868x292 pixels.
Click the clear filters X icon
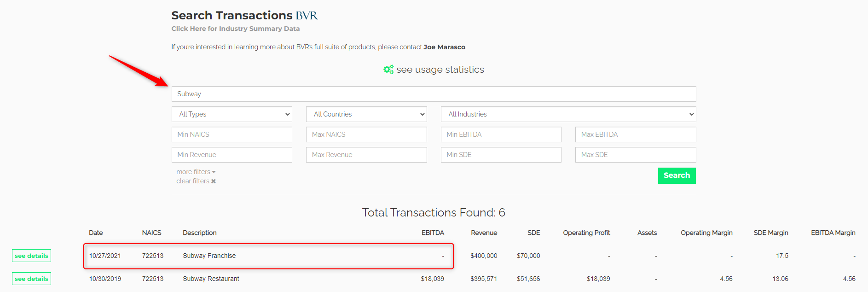tap(214, 181)
